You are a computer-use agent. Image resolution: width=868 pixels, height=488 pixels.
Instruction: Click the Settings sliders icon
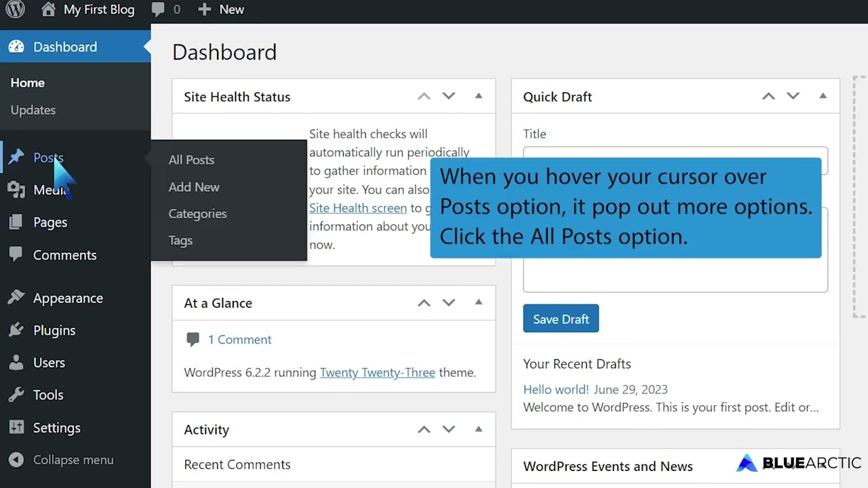(16, 428)
